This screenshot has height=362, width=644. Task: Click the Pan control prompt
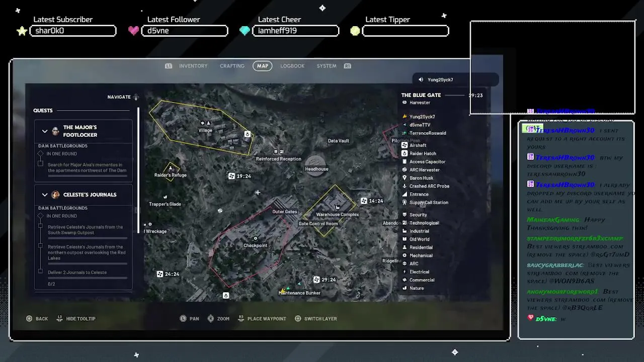tap(190, 319)
